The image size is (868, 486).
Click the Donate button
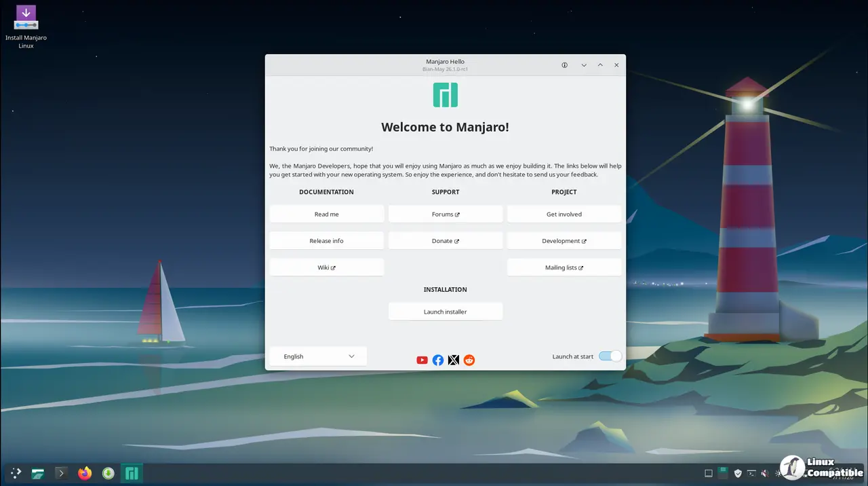click(446, 241)
